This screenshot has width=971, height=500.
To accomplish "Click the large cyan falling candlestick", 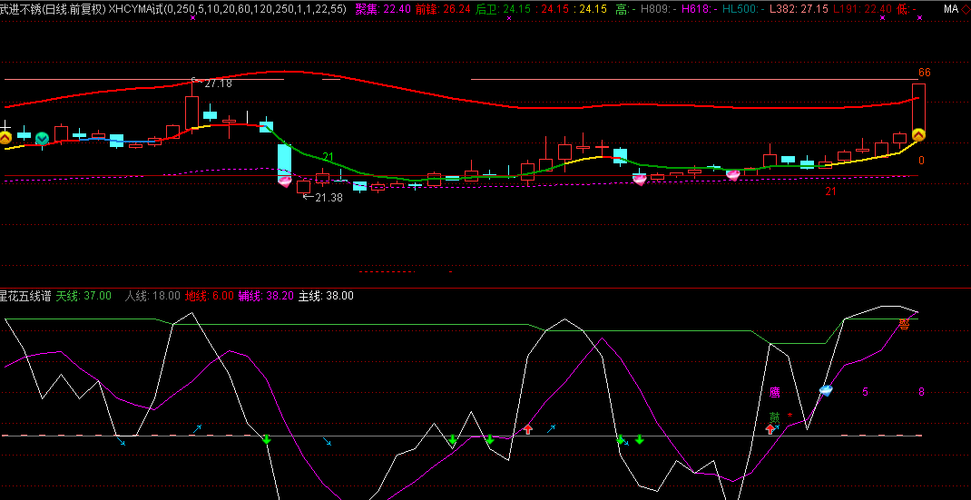I will point(284,162).
